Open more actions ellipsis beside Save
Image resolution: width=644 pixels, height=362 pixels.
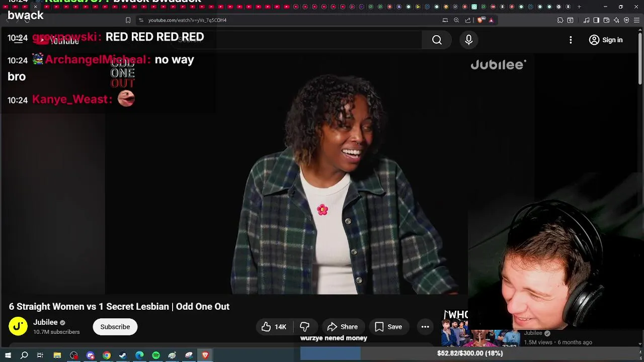tap(425, 327)
